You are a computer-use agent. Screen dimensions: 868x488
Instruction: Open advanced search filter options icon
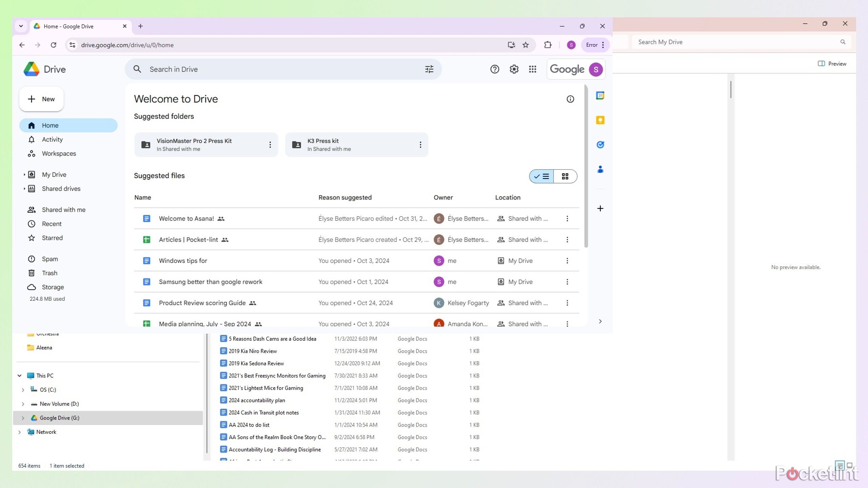click(x=429, y=69)
